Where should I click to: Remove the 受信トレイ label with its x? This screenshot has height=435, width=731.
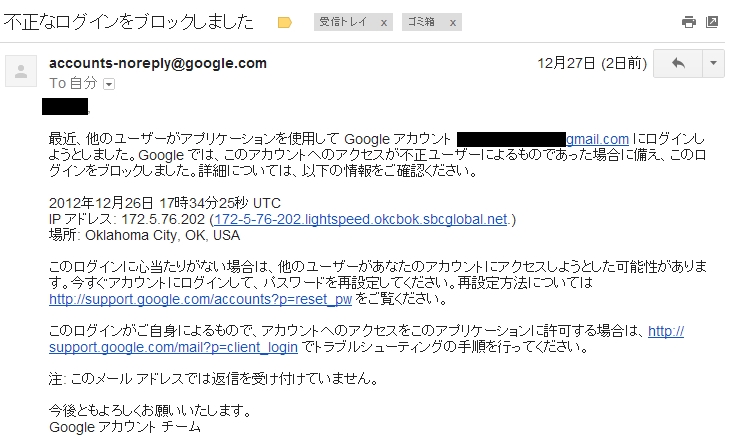tap(384, 22)
